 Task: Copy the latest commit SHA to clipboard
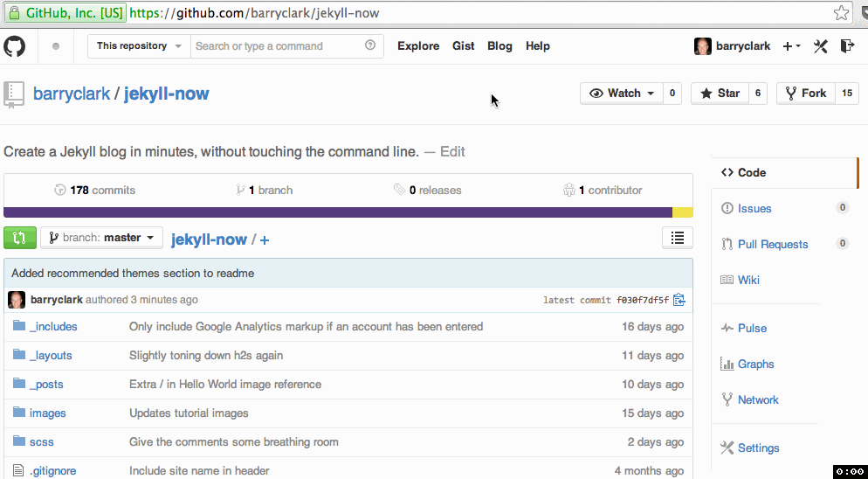click(679, 300)
